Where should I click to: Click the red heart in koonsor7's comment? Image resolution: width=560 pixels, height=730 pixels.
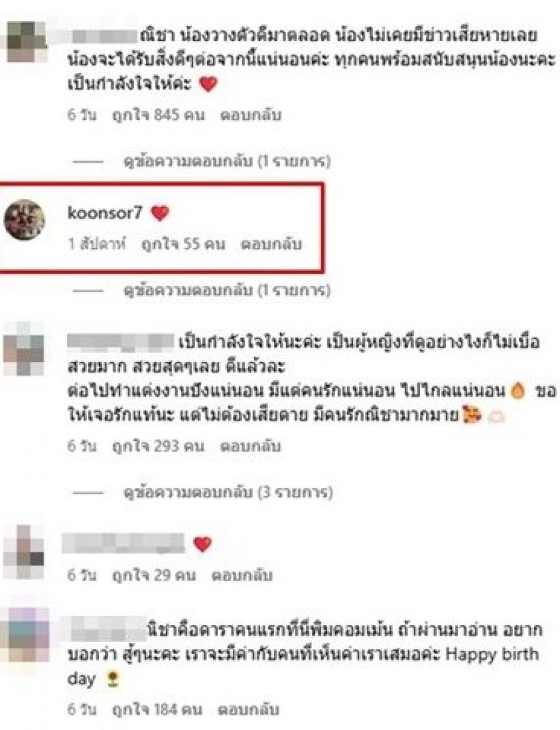click(x=160, y=213)
